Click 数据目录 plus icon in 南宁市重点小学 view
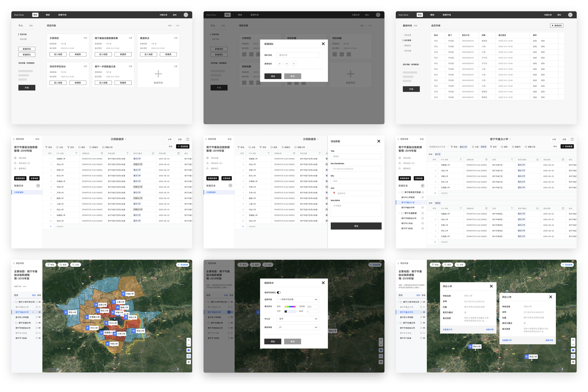 tap(422, 186)
